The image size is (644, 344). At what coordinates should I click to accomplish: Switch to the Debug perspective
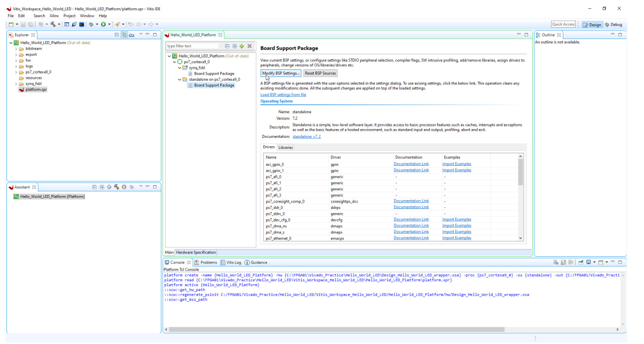613,25
